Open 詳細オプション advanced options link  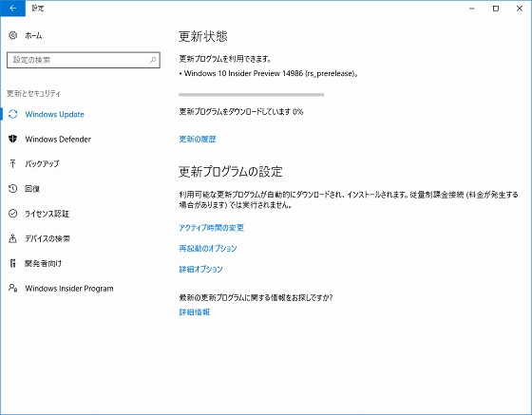point(200,269)
